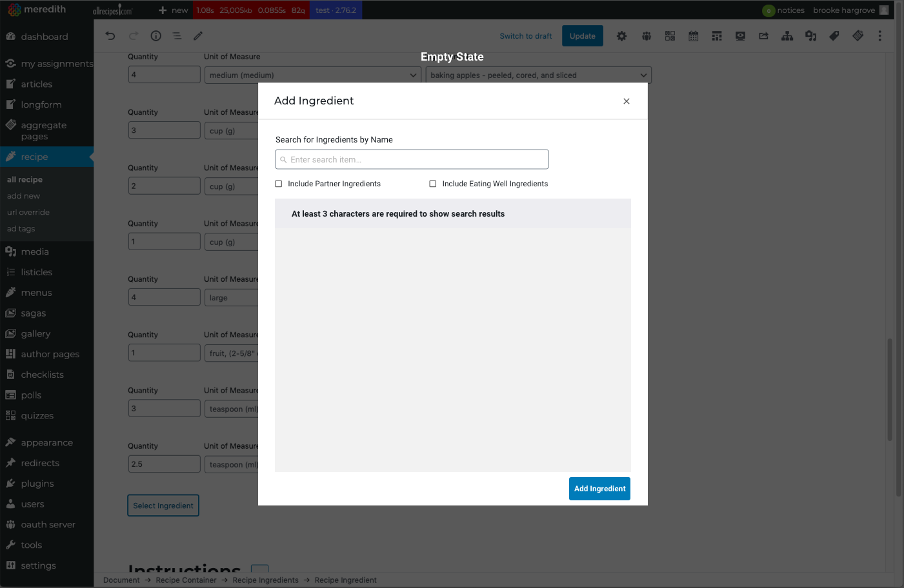Select the pencil edit tool icon

point(198,36)
